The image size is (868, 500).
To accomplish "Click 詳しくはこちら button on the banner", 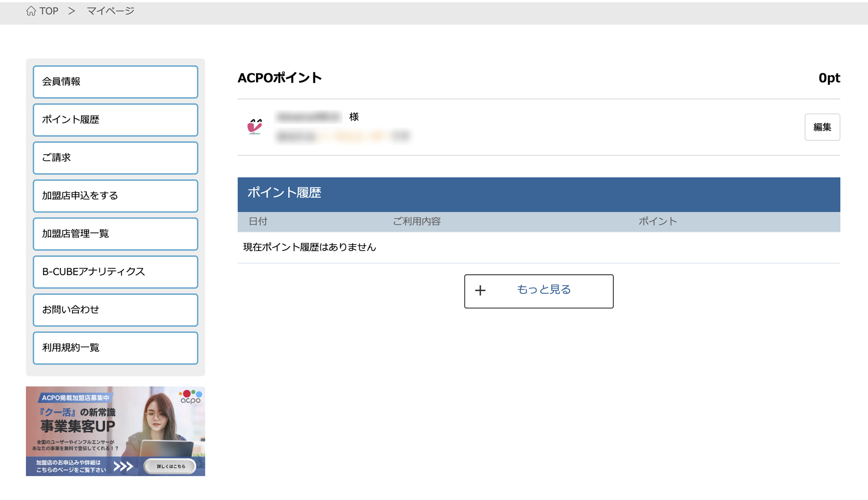I will 171,466.
